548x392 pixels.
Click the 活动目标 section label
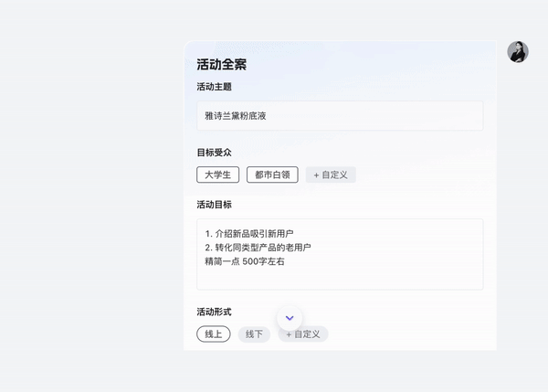point(214,205)
